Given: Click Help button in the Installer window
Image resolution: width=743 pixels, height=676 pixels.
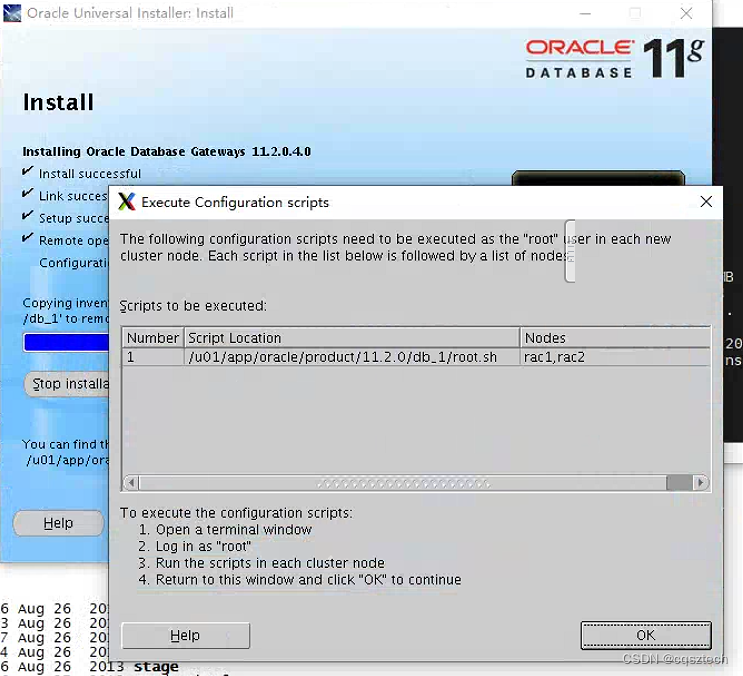Looking at the screenshot, I should [x=58, y=523].
